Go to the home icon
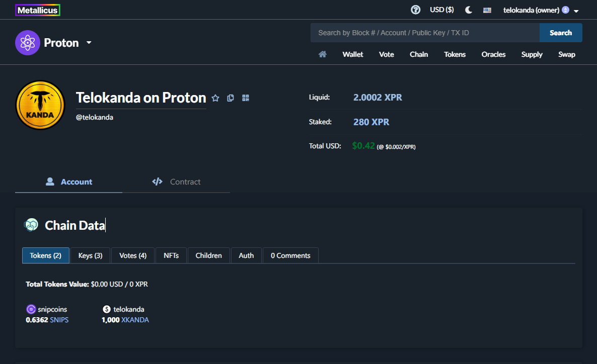 tap(323, 54)
